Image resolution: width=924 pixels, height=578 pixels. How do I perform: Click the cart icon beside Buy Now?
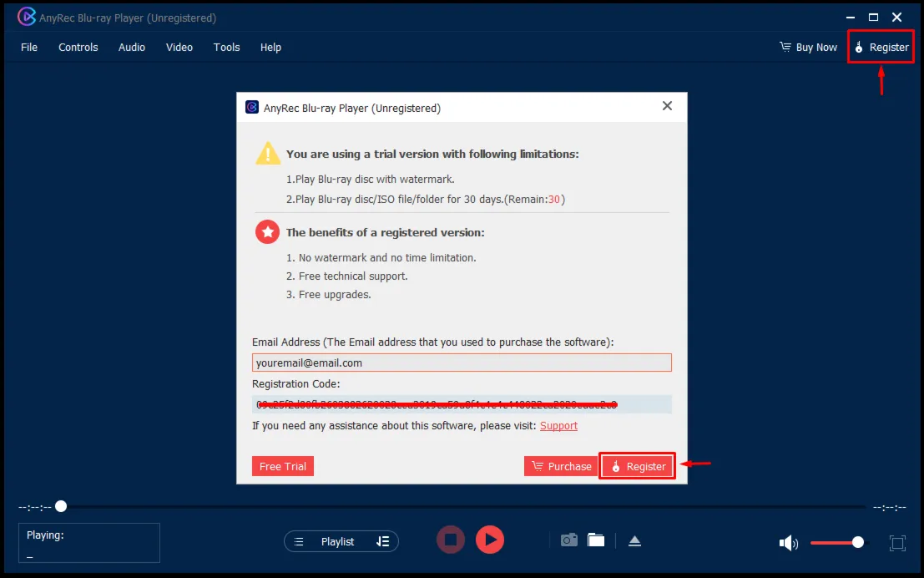[x=785, y=47]
